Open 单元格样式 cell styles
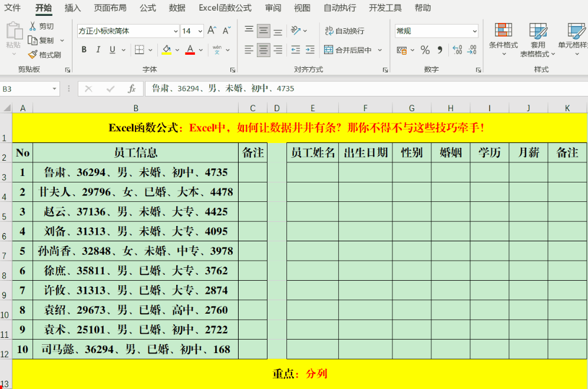 (x=573, y=39)
